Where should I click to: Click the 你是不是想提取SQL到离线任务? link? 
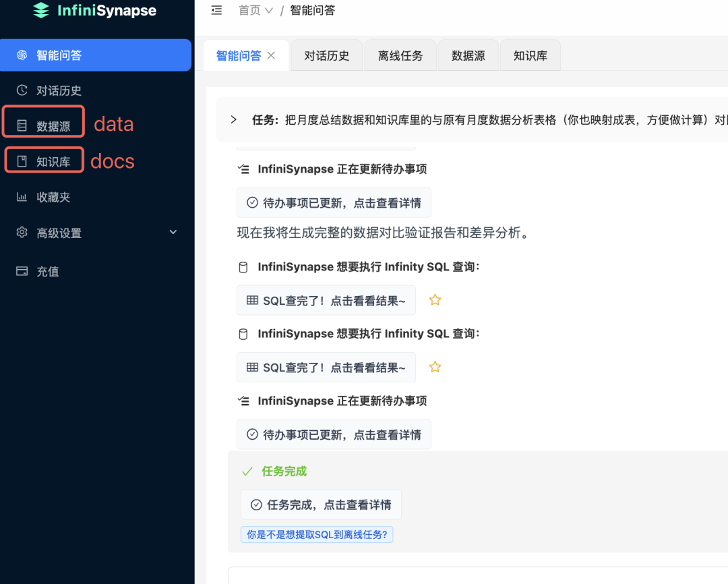pyautogui.click(x=317, y=534)
